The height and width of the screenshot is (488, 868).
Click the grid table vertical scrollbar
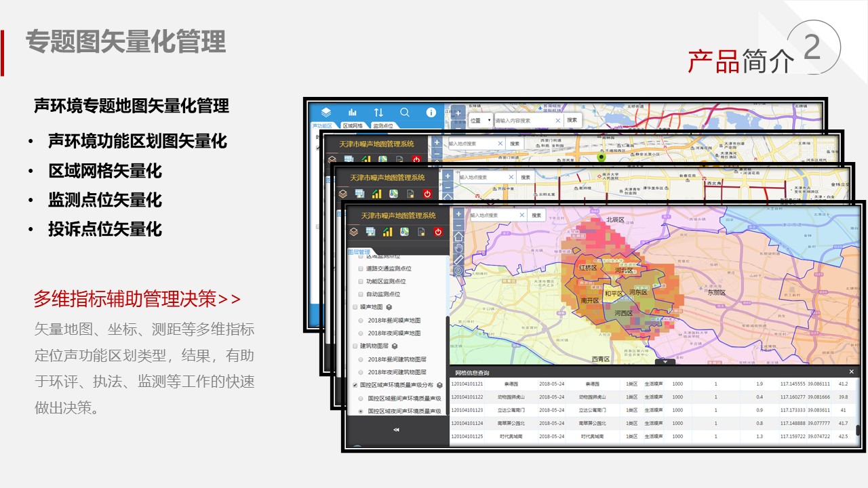pyautogui.click(x=858, y=430)
